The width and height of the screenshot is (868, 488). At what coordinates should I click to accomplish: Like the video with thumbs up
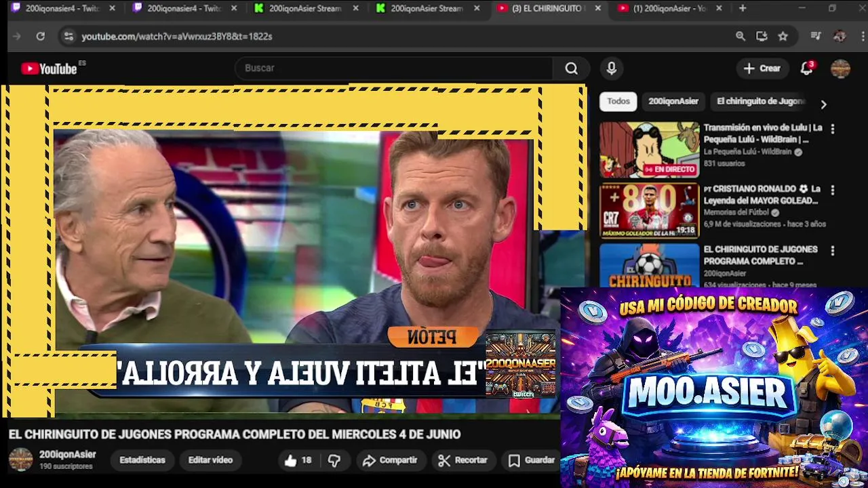click(x=298, y=460)
